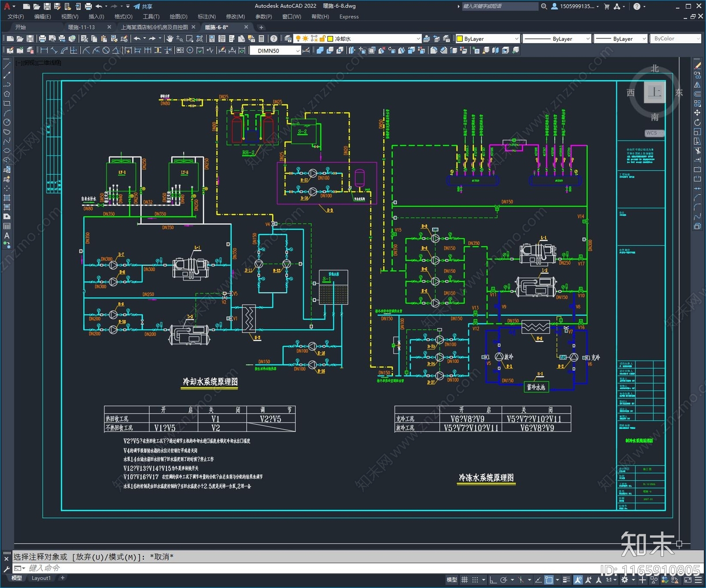Image resolution: width=706 pixels, height=588 pixels.
Task: Open the 修改(M) menu
Action: [235, 17]
